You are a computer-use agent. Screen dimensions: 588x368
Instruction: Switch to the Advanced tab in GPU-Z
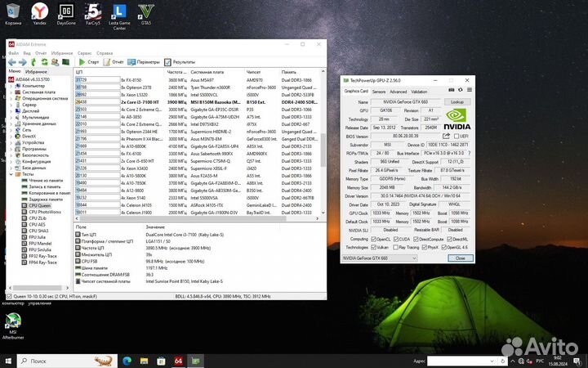pos(398,92)
